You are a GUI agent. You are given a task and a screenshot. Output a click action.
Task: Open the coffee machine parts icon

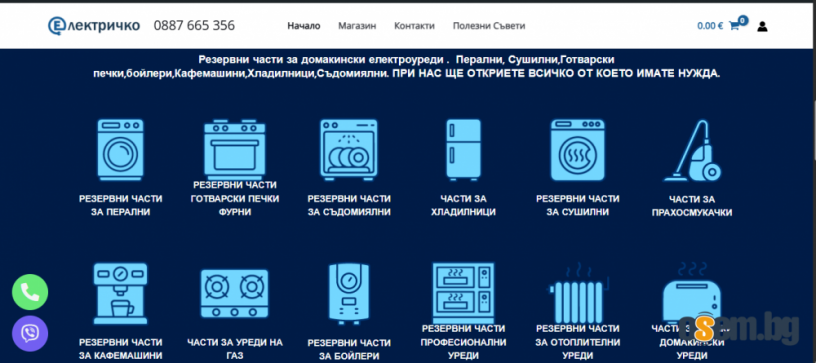[120, 293]
